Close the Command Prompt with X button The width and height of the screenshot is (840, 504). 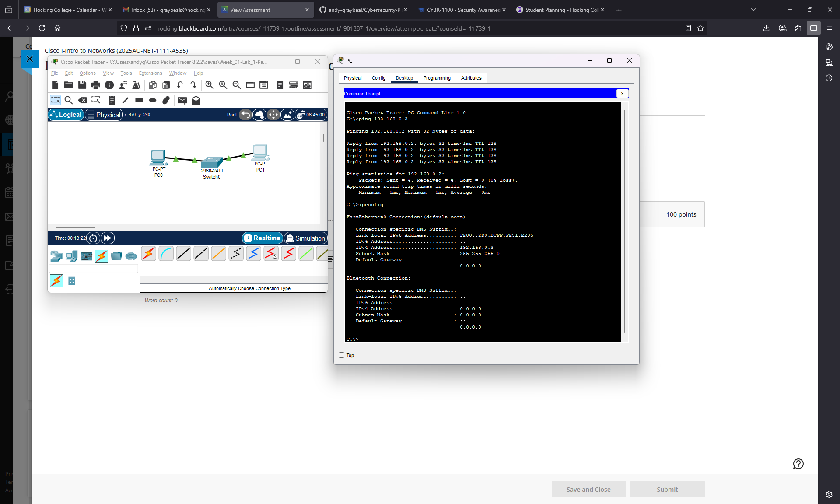pos(622,94)
